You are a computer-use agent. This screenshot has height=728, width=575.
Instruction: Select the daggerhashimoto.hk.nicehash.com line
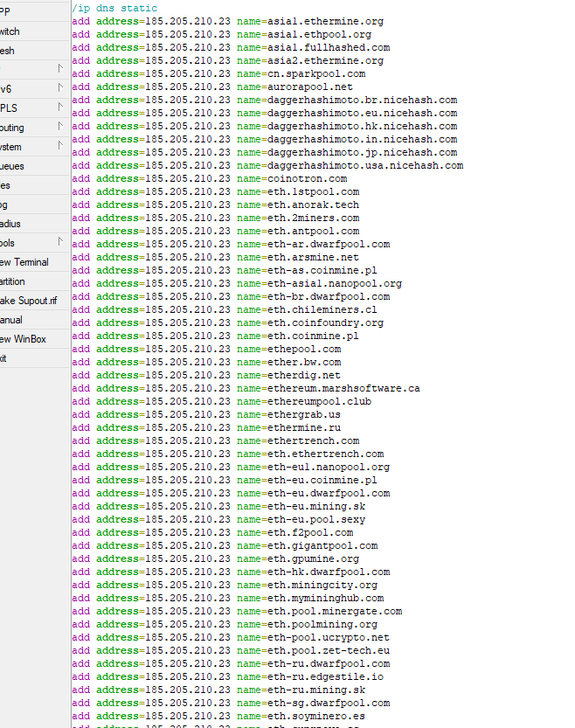coord(265,126)
